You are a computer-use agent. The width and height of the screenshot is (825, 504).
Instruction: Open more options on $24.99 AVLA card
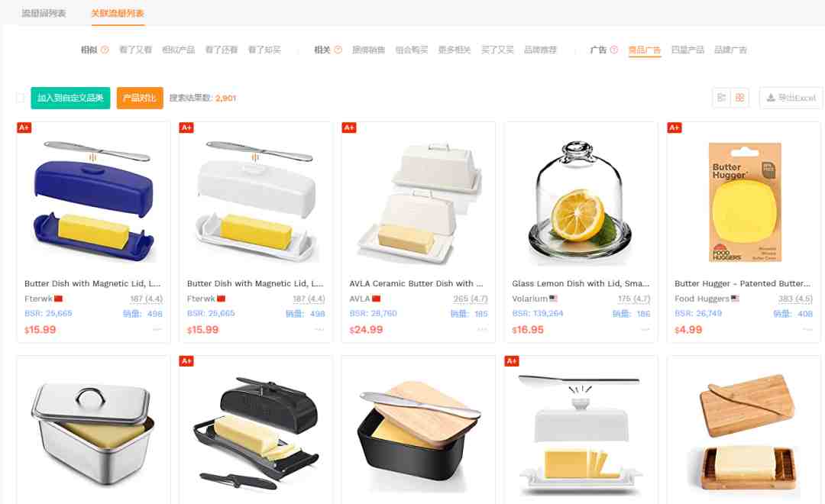tap(482, 330)
